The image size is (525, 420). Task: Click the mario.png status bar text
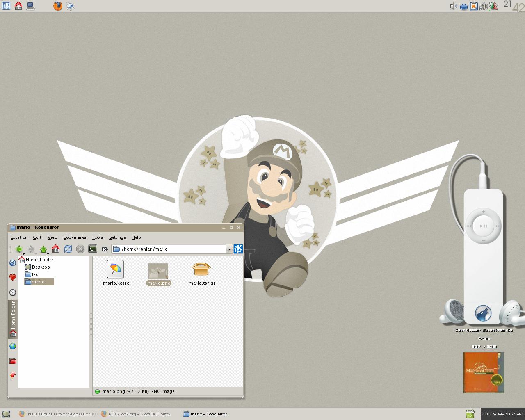pos(138,391)
